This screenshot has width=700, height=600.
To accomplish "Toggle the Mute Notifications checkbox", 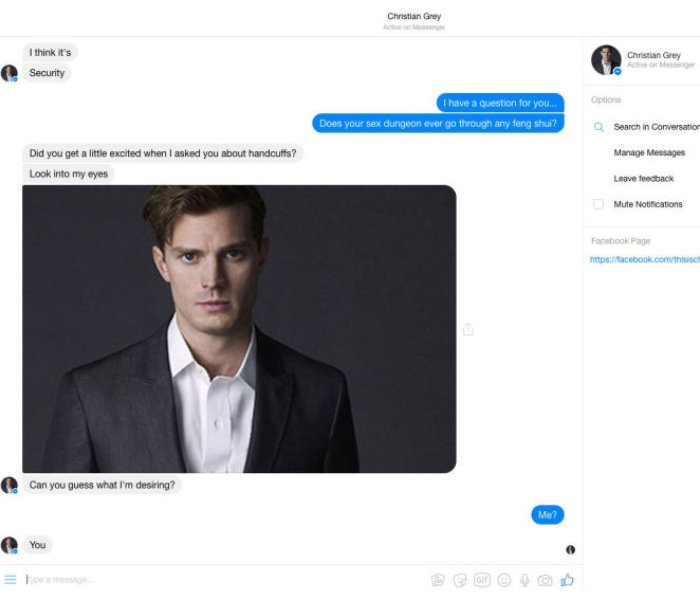I will (598, 204).
